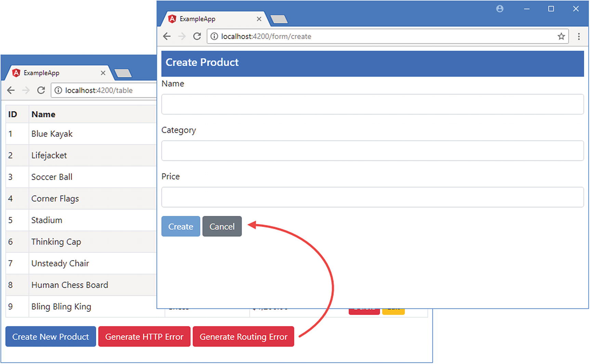
Task: Close the ExampleApp tab in the front window
Action: 259,19
